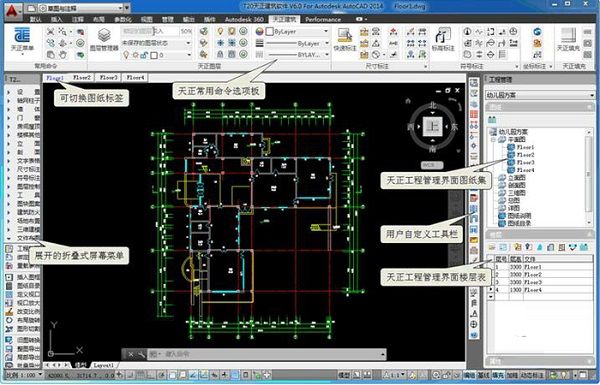Click ViewCube 北 direction label
The height and width of the screenshot is (385, 600).
point(433,105)
